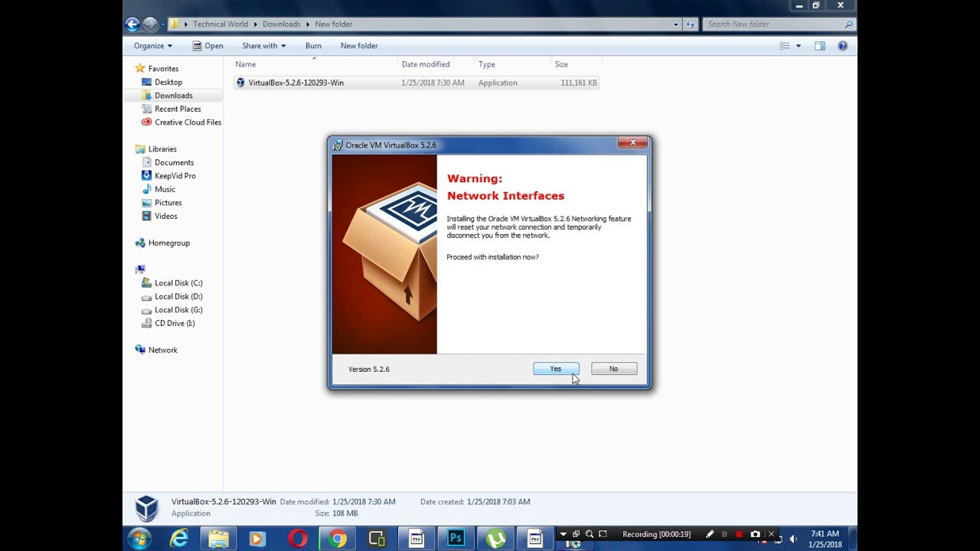Open CD Drive (I:)

tap(175, 323)
